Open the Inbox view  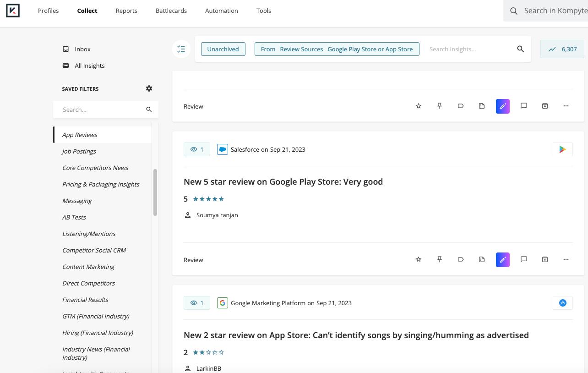(83, 49)
